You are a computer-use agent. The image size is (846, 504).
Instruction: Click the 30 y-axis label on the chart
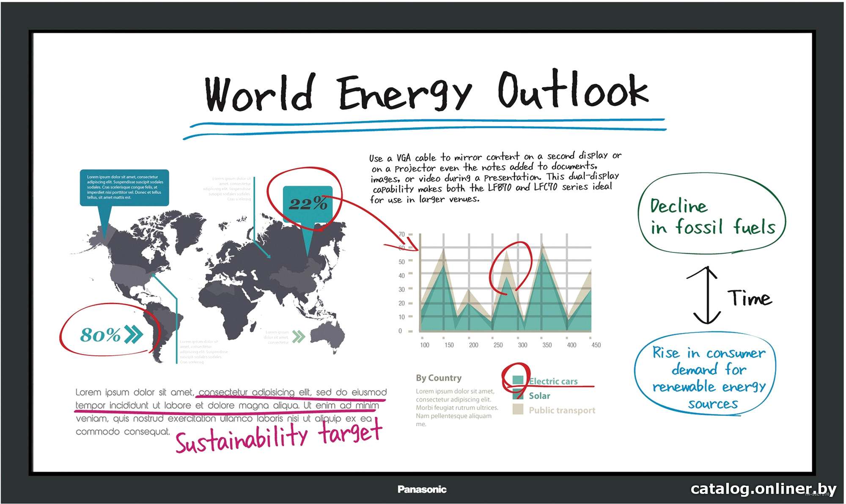click(401, 289)
